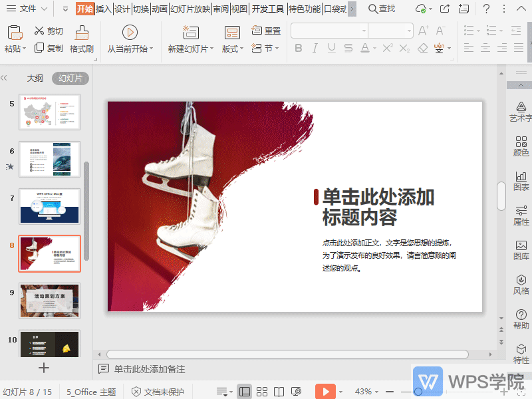Click the question mark help icon
Image resolution: width=532 pixels, height=399 pixels.
[486, 9]
